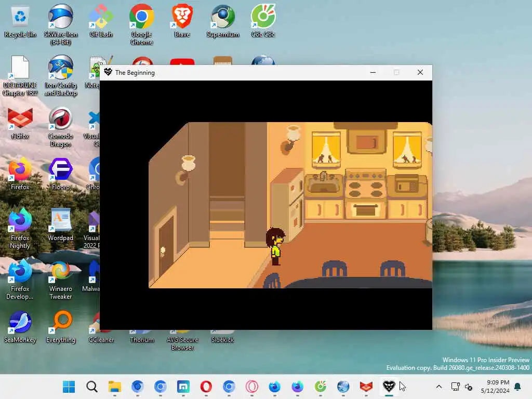Select the CCleaner desktop shortcut label
This screenshot has height=399, width=532.
pos(101,340)
